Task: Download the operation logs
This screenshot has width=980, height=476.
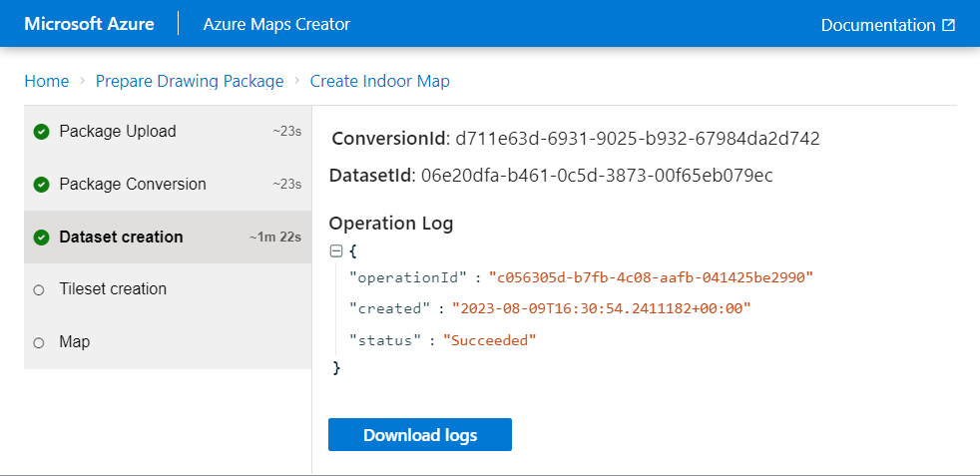Action: [420, 435]
